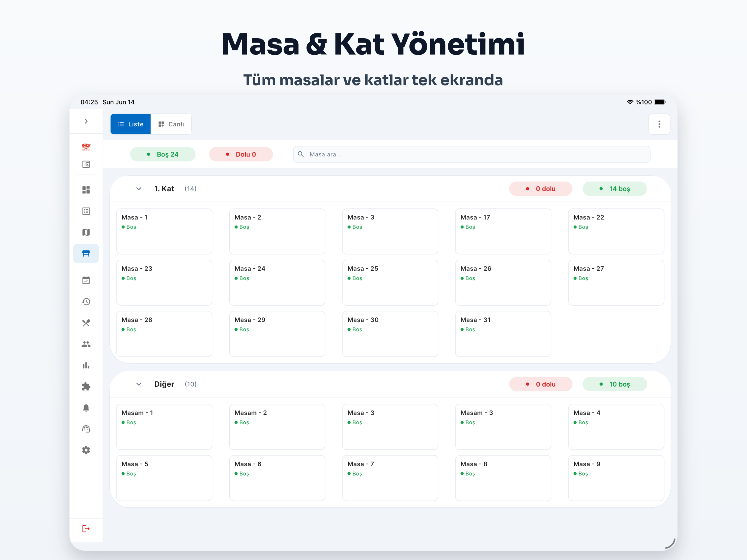Viewport: 747px width, 560px height.
Task: Collapse the 1. Kat section chevron
Action: point(139,189)
